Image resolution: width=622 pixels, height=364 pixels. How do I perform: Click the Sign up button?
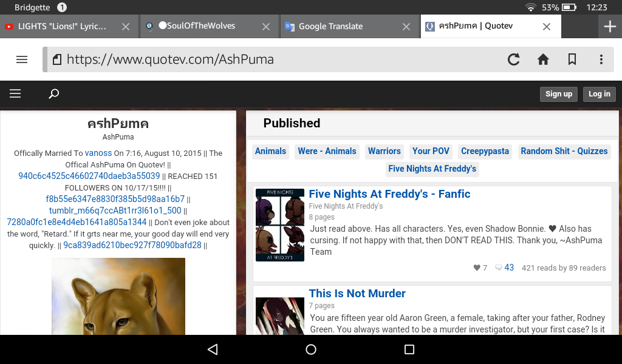tap(559, 94)
